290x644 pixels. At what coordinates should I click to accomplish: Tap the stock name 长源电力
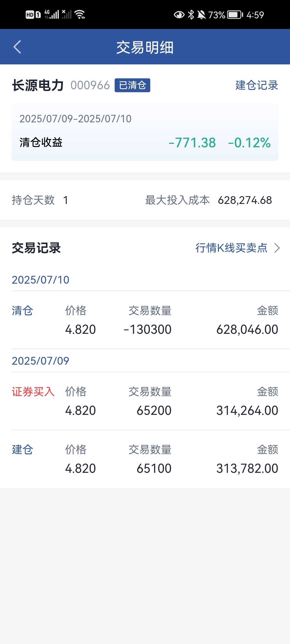(38, 85)
